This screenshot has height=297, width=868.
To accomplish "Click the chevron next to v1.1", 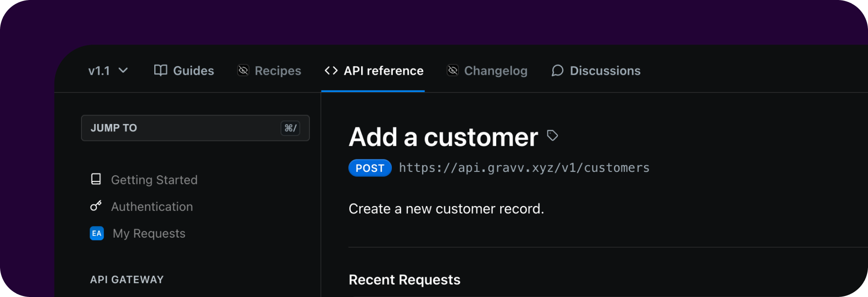I will pyautogui.click(x=123, y=70).
